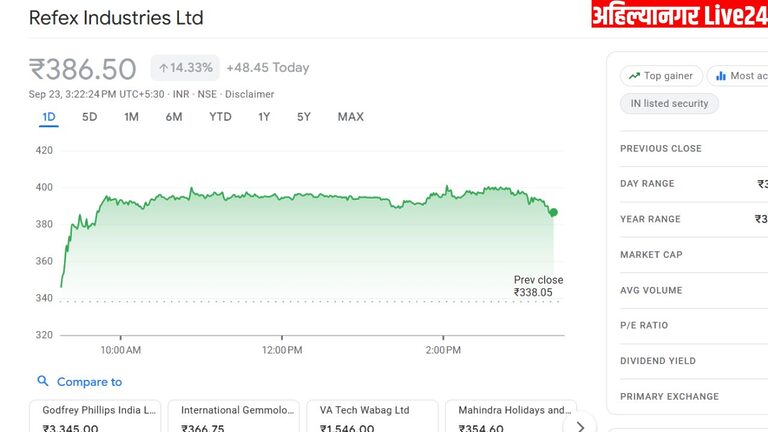Select the YTD range tab

click(220, 117)
